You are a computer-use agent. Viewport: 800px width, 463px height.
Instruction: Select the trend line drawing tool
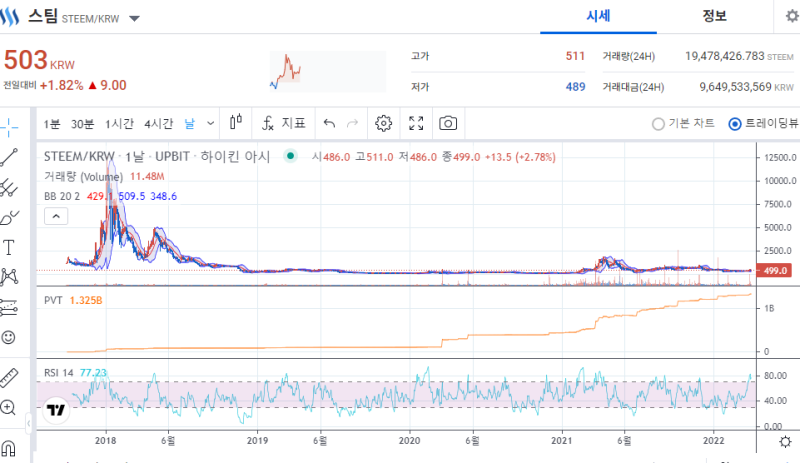[x=9, y=157]
